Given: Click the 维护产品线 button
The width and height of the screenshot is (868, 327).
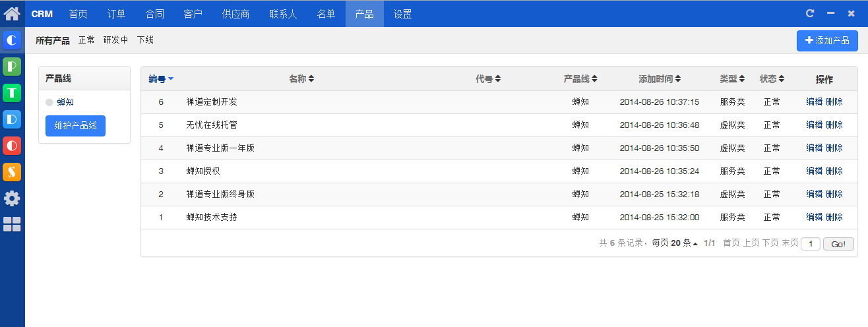Looking at the screenshot, I should click(75, 126).
